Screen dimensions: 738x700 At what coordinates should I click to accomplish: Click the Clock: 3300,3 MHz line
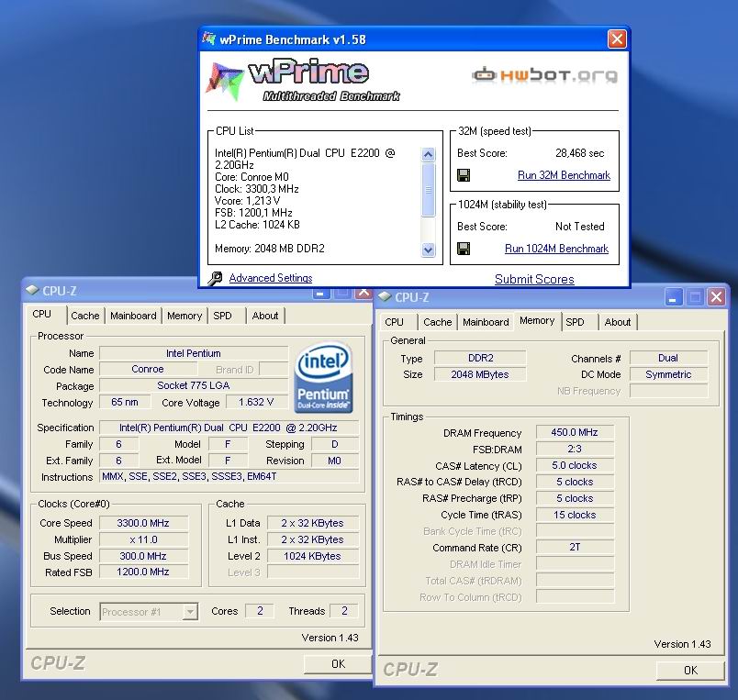[256, 189]
